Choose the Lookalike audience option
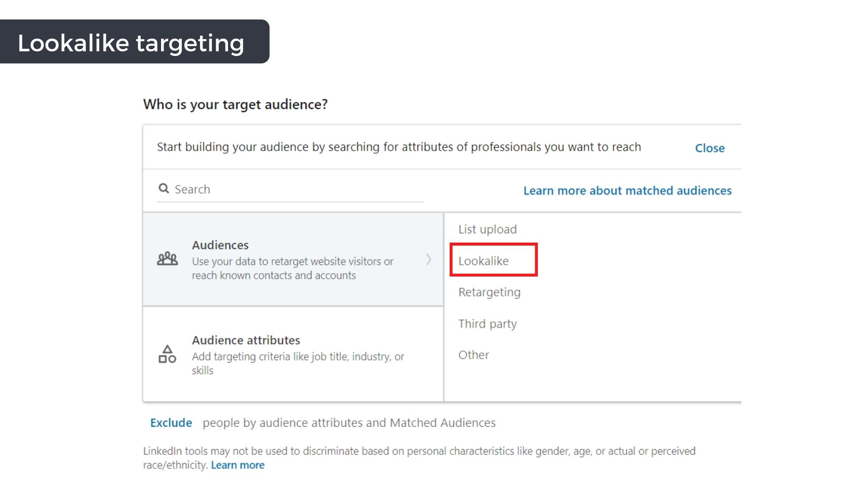Screen dimensions: 868x492 pyautogui.click(x=484, y=261)
